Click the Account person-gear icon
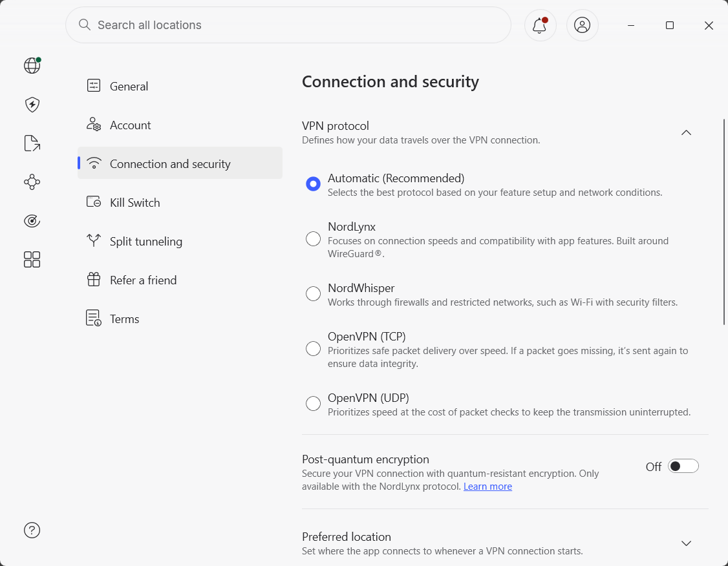The image size is (728, 566). tap(94, 124)
